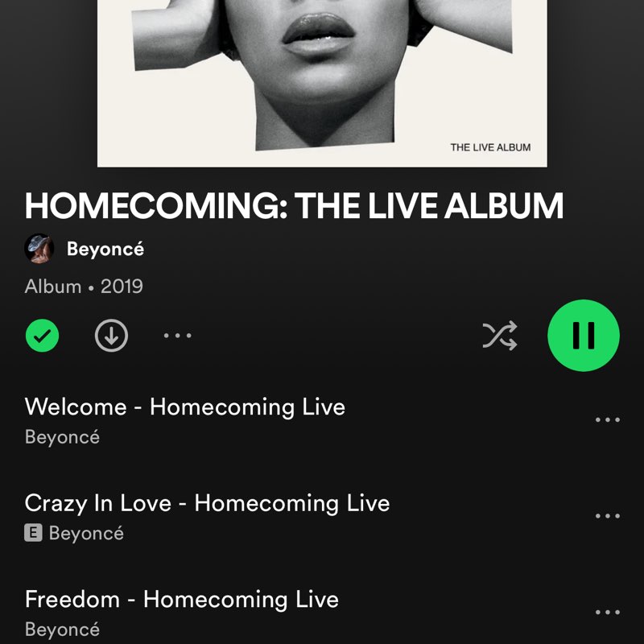This screenshot has width=644, height=644.
Task: Tap the Album • 2019 info text
Action: click(x=84, y=287)
